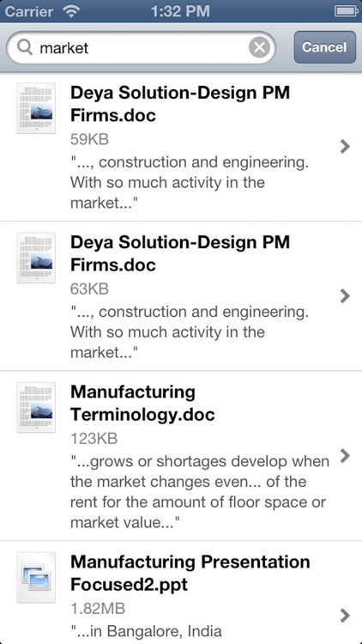
Task: Tap the Wi-Fi status icon
Action: (71, 10)
